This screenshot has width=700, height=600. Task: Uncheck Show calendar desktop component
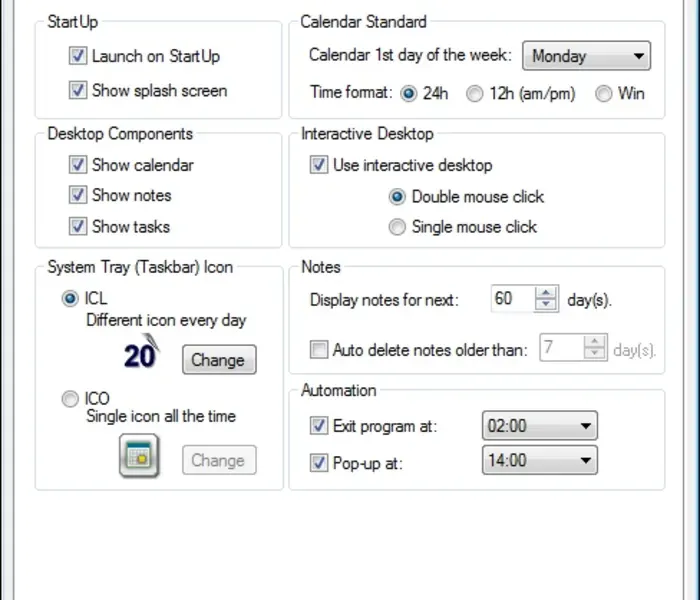pos(78,165)
